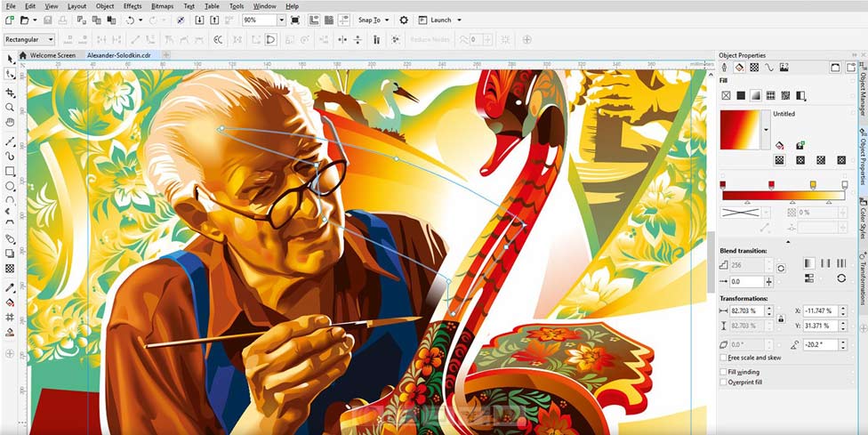Open the Snap To options
Image resolution: width=868 pixels, height=435 pixels.
(373, 20)
